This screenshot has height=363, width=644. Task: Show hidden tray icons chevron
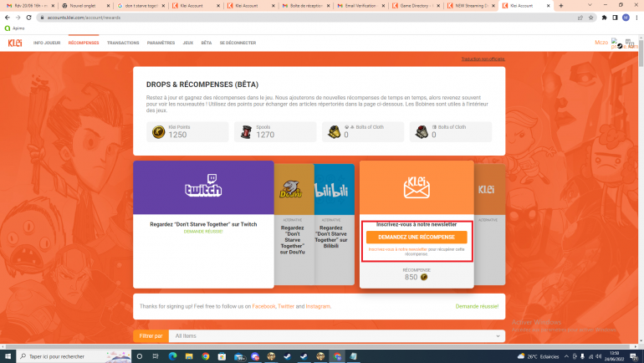pos(566,356)
